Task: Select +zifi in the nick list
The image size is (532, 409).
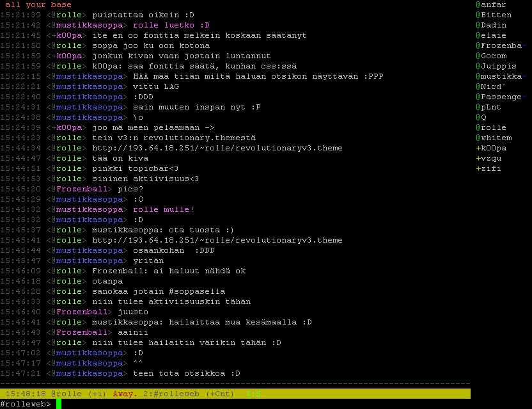Action: (x=489, y=168)
